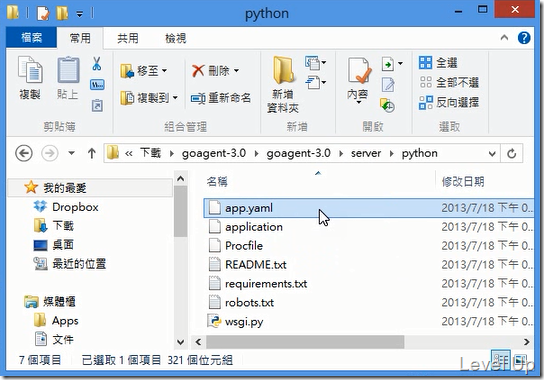The width and height of the screenshot is (544, 380).
Task: Click Invert selection (反向選擇)
Action: (449, 102)
